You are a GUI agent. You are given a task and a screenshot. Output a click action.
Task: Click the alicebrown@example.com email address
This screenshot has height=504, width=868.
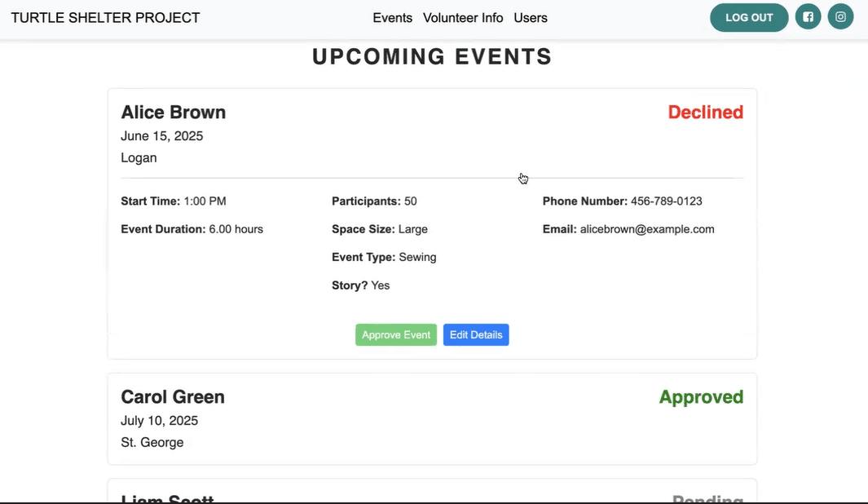[x=647, y=229]
